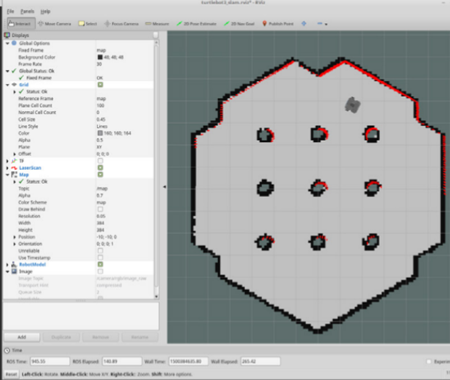The width and height of the screenshot is (450, 380).
Task: Check the Draw Behind option
Action: pos(100,209)
